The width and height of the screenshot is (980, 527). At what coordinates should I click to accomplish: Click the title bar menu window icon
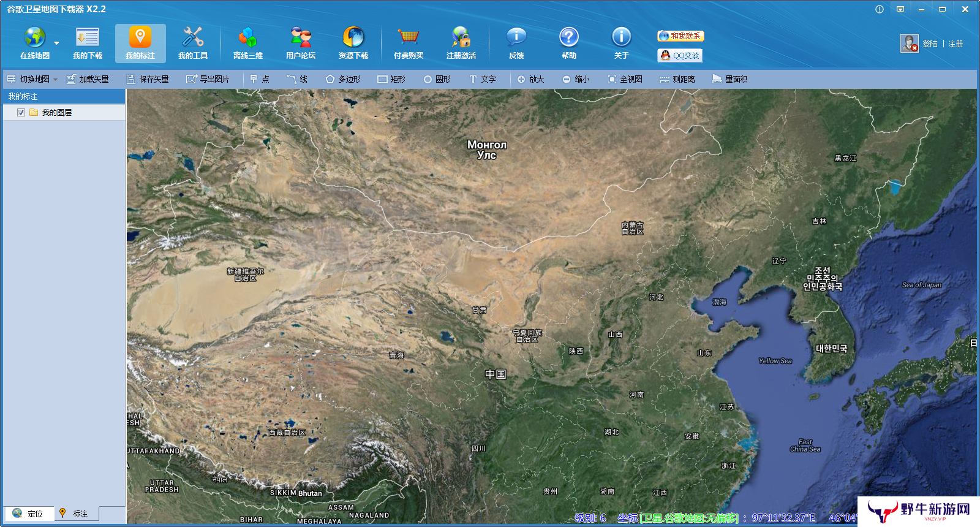[x=900, y=9]
